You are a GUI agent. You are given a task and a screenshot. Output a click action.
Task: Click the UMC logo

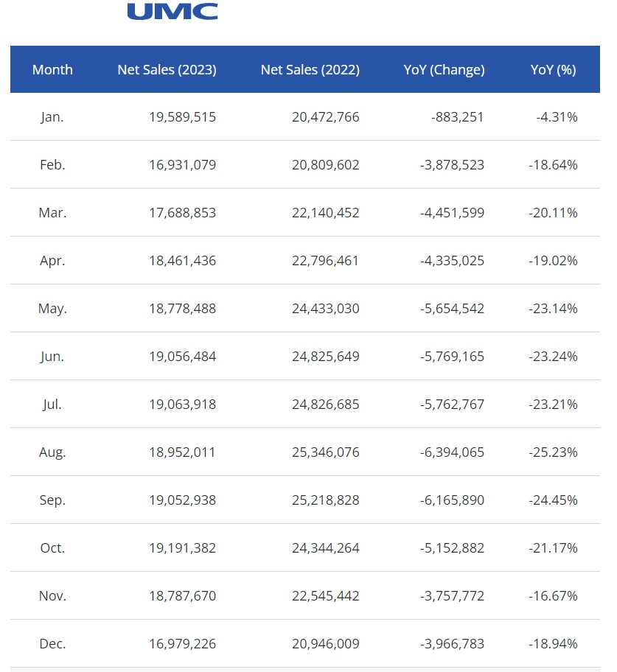tap(172, 11)
